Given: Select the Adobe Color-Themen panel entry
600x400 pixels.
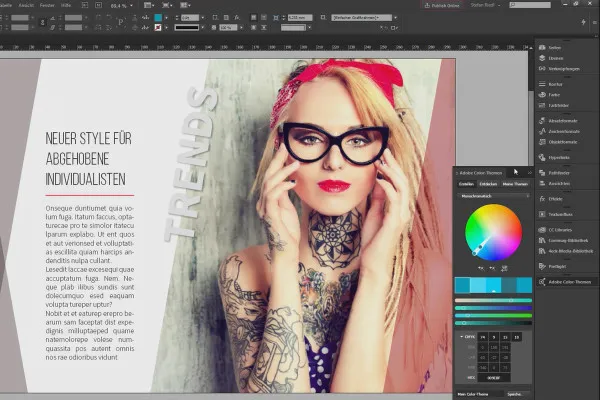Looking at the screenshot, I should click(566, 282).
